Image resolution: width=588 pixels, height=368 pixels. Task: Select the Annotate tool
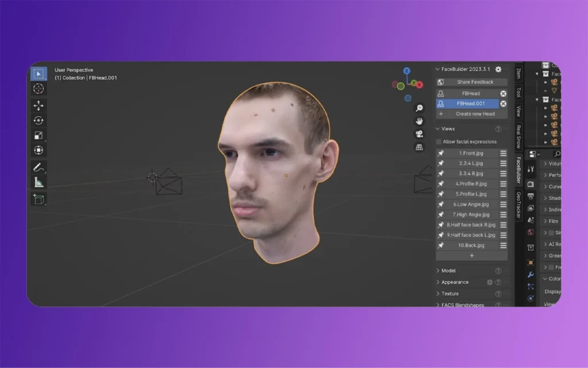pyautogui.click(x=38, y=168)
